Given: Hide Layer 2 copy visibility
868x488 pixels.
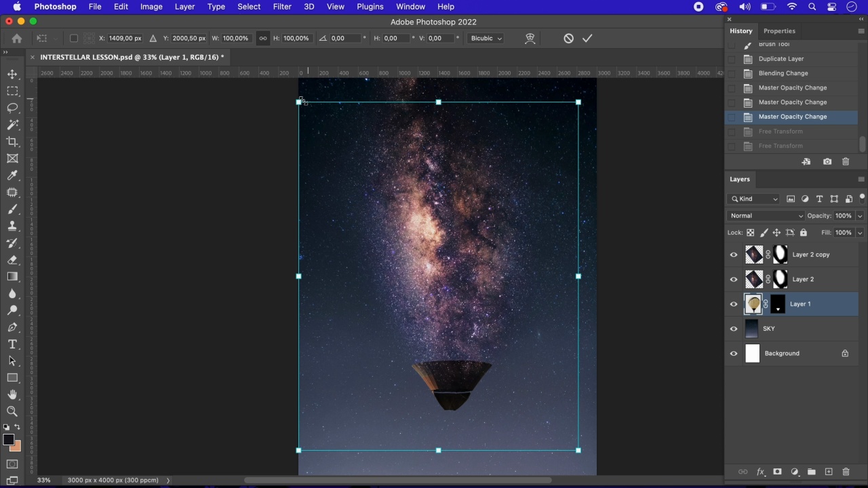Looking at the screenshot, I should tap(734, 255).
